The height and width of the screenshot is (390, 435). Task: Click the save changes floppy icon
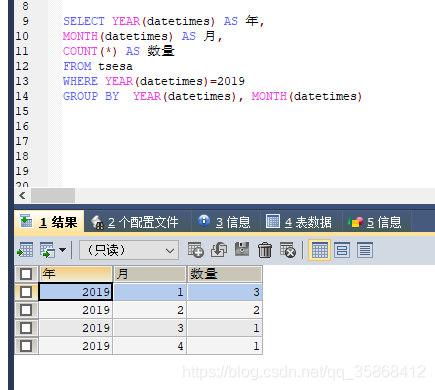click(x=242, y=249)
